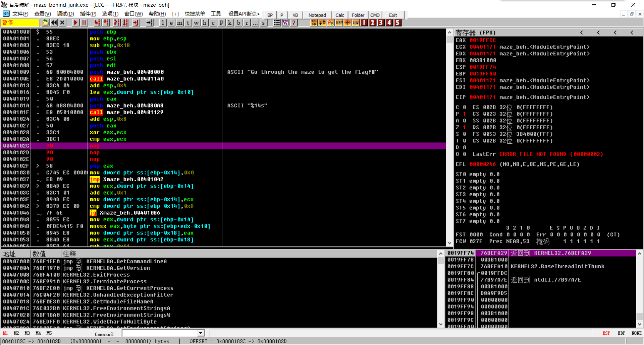Click the Step into toolbar icon

coord(97,22)
